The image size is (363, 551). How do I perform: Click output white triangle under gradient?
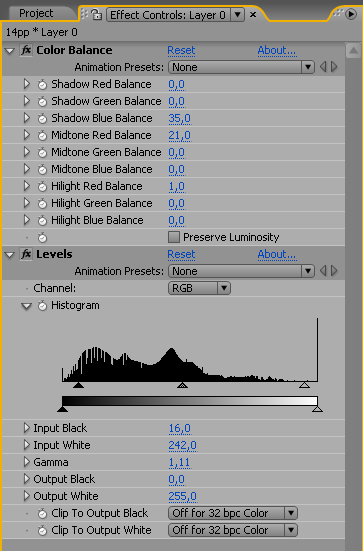point(317,409)
